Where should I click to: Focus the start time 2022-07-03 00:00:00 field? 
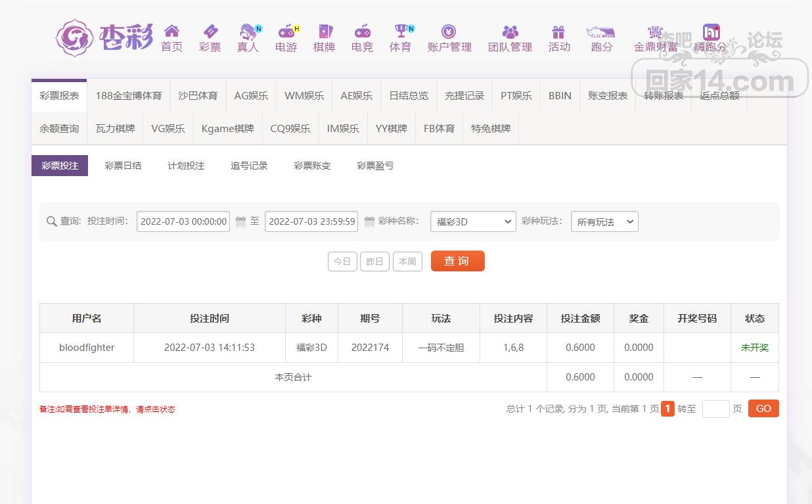[183, 221]
